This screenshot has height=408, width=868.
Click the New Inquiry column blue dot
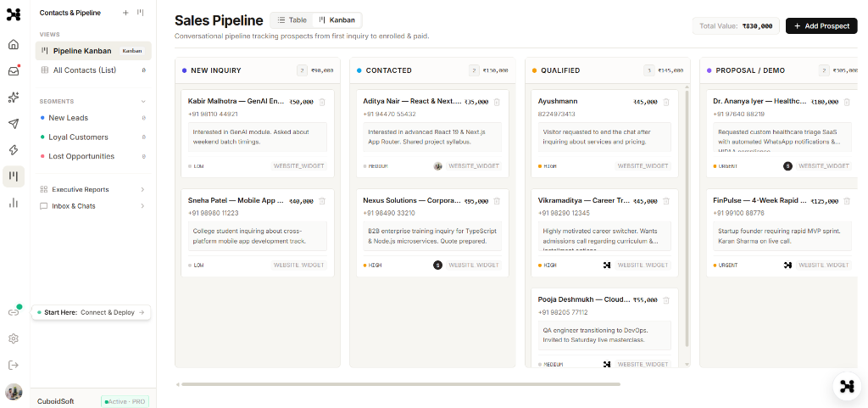click(x=184, y=71)
